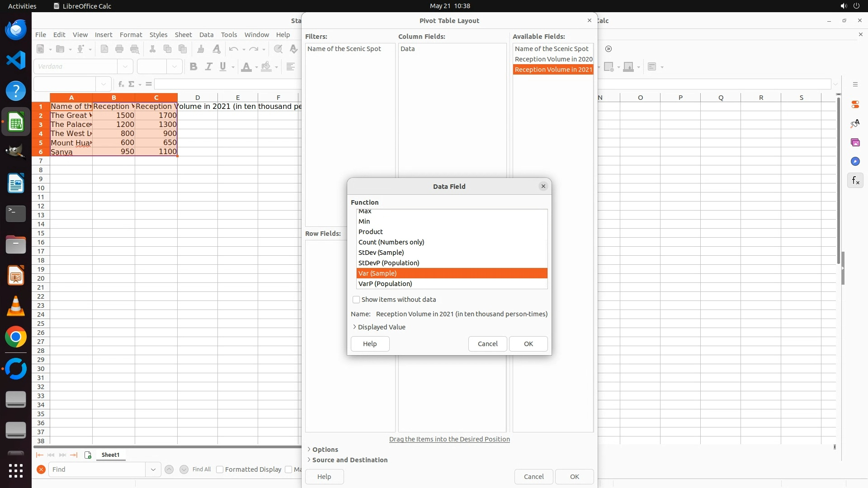Click the Bold formatting icon

point(193,67)
